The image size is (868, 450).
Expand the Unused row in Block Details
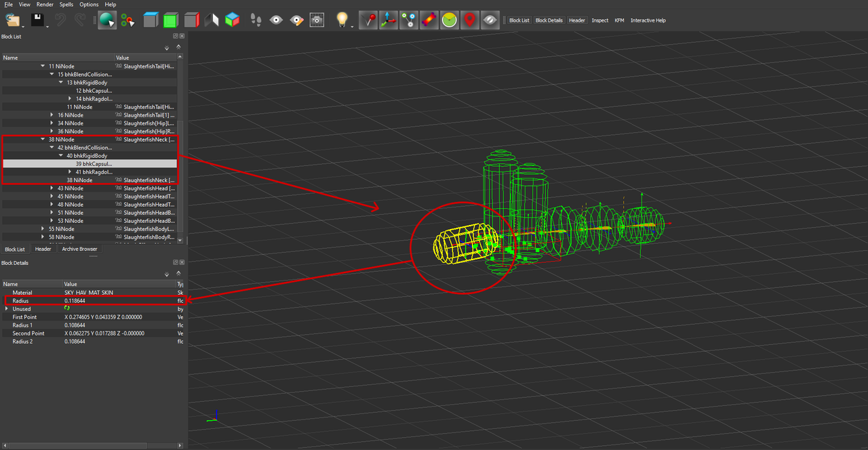(x=7, y=308)
